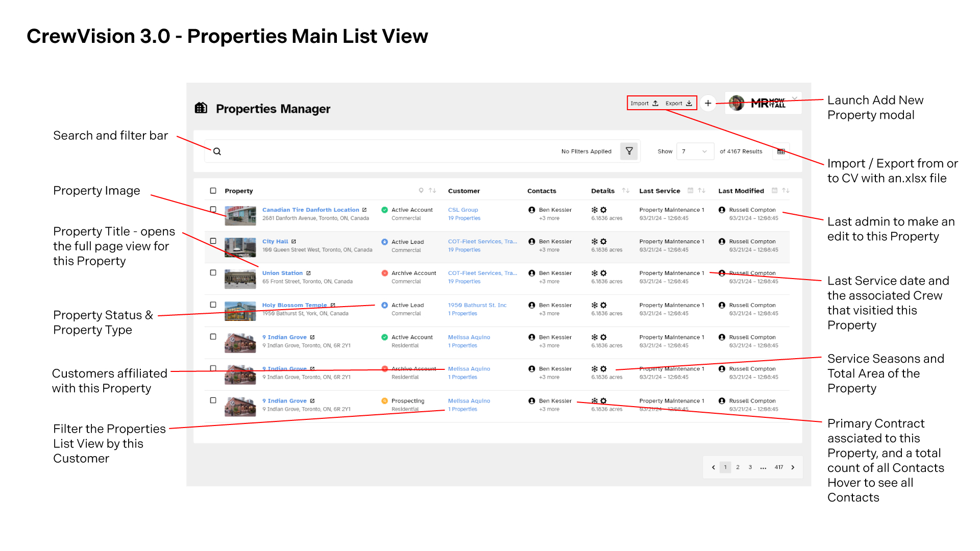The width and height of the screenshot is (980, 551).
Task: Check the City Hall row checkbox
Action: 213,241
